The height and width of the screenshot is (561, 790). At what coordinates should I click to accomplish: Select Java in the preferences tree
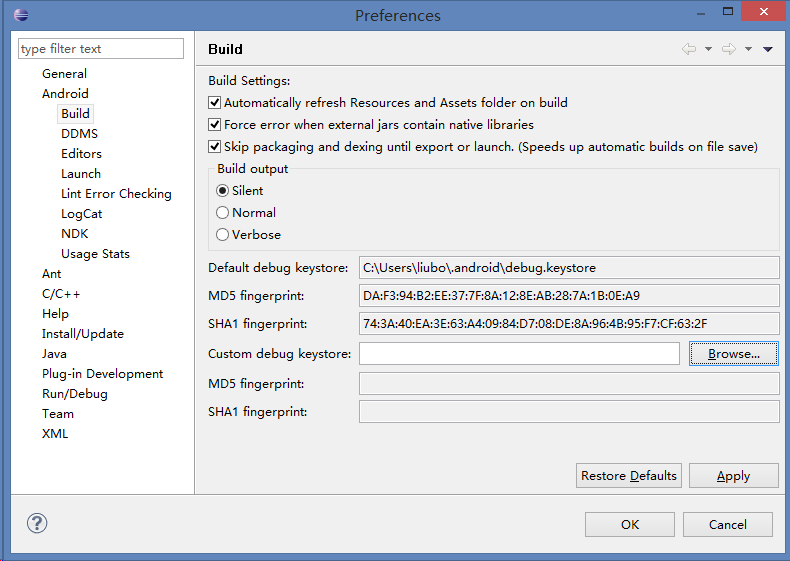(x=54, y=354)
